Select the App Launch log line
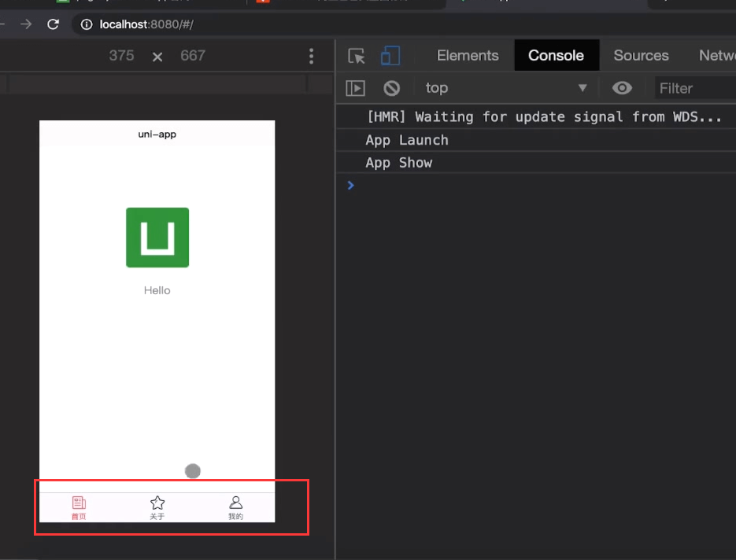The height and width of the screenshot is (560, 736). coord(407,140)
